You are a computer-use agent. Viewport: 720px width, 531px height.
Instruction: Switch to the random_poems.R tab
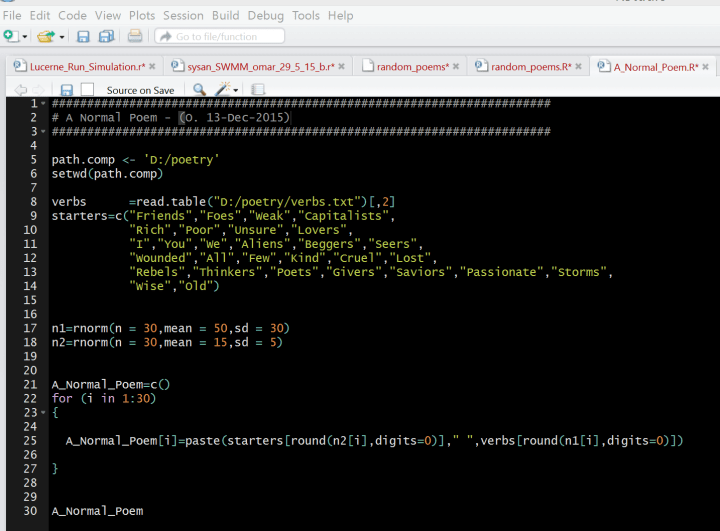pos(530,66)
